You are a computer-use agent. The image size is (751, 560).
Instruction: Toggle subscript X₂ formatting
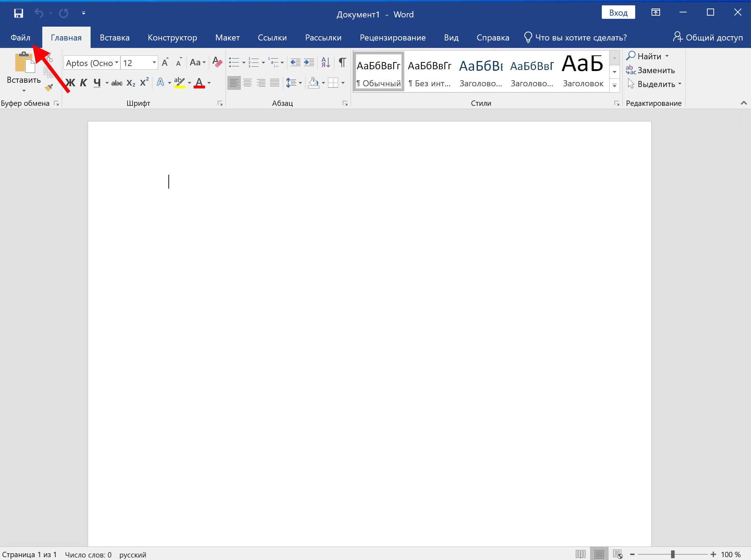coord(131,83)
